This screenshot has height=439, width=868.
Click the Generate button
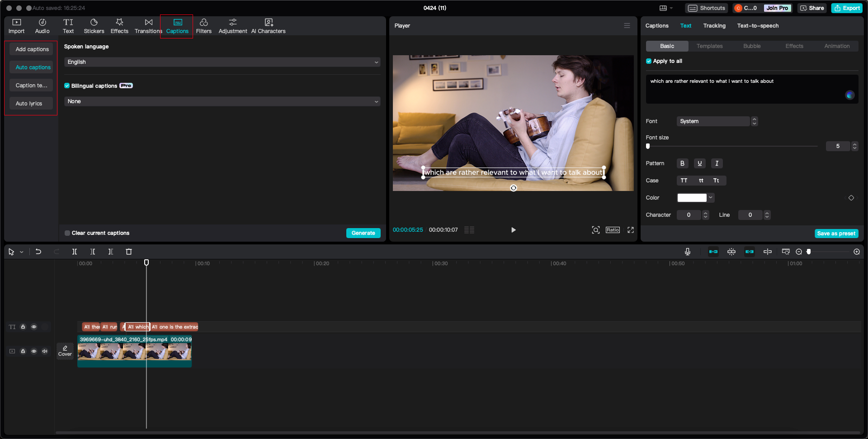pos(363,233)
